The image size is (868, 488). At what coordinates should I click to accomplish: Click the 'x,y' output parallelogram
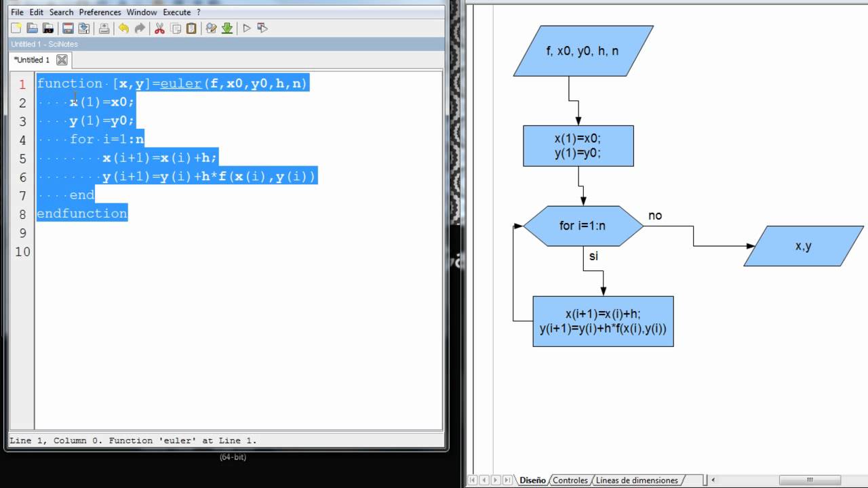804,246
